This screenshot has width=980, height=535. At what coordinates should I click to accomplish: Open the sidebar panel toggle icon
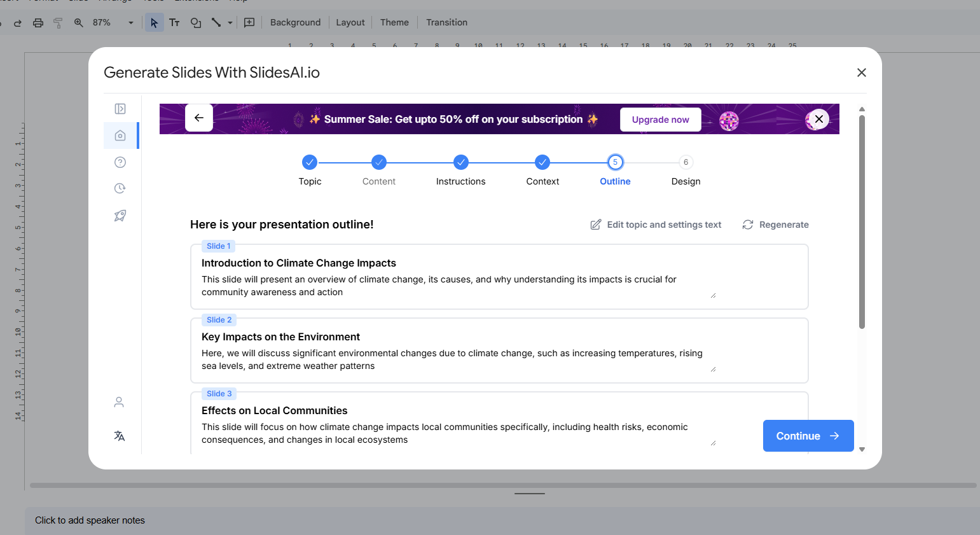120,109
